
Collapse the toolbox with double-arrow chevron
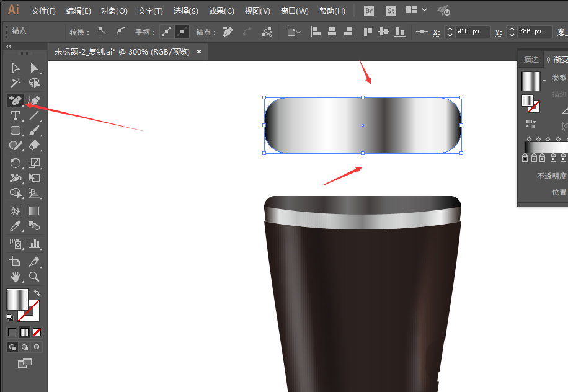click(9, 47)
